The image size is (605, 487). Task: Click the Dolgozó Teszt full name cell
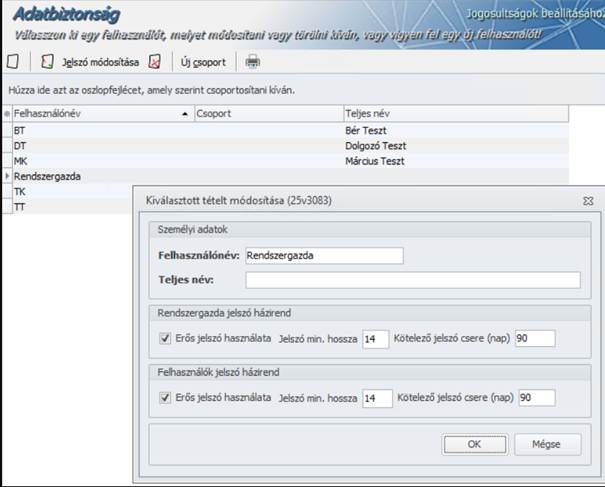456,146
